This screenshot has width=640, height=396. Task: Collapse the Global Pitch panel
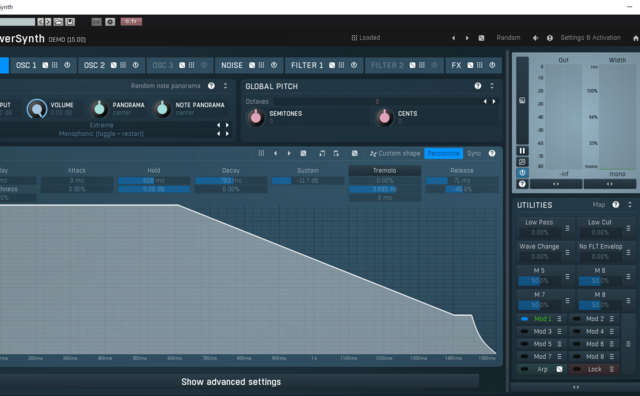492,86
